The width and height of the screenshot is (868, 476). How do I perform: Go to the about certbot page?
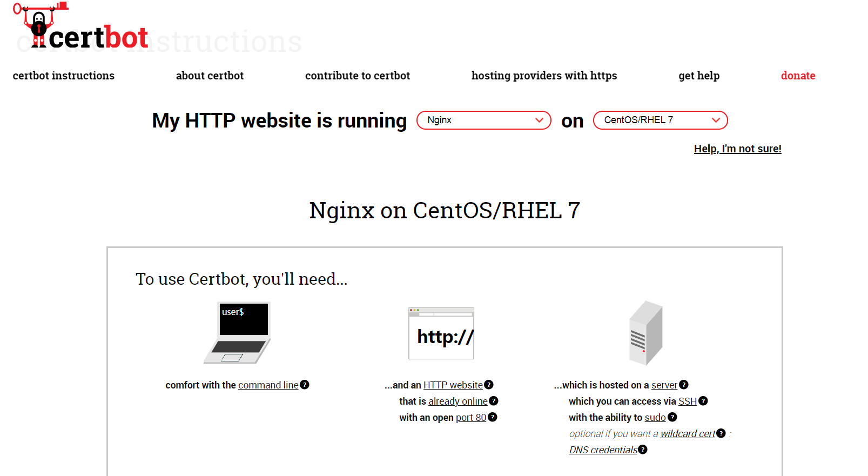pos(210,76)
